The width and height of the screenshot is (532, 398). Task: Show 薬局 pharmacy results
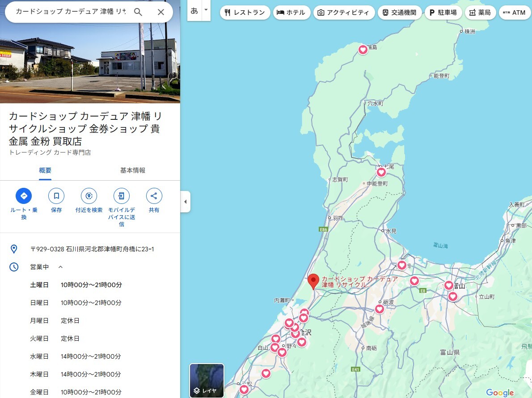(x=480, y=13)
